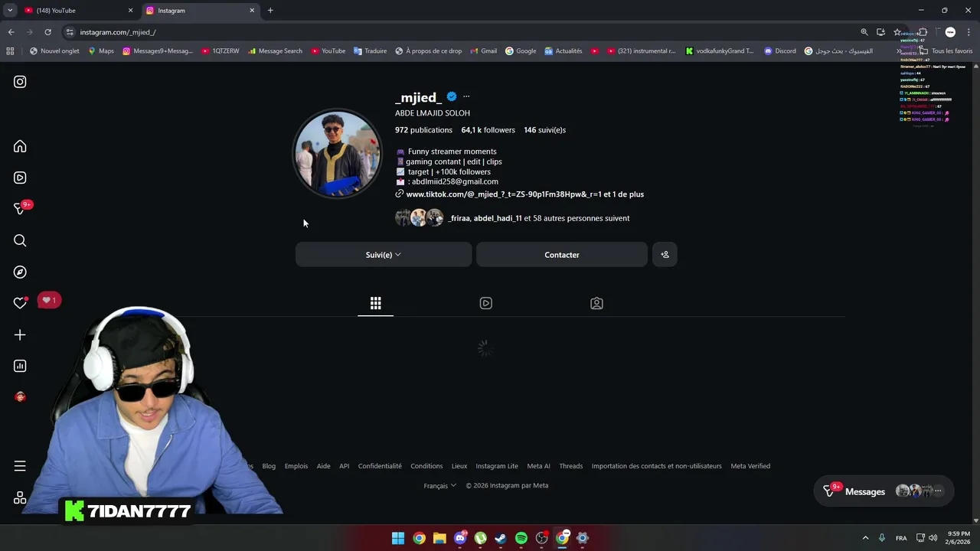Open the Explore compass icon
Image resolution: width=980 pixels, height=551 pixels.
[20, 272]
